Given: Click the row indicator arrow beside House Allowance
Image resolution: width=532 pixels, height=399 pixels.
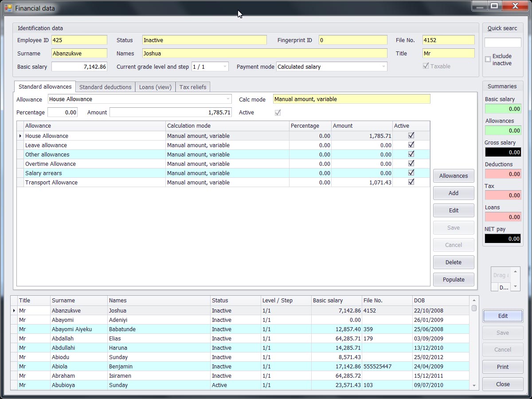Looking at the screenshot, I should [20, 136].
